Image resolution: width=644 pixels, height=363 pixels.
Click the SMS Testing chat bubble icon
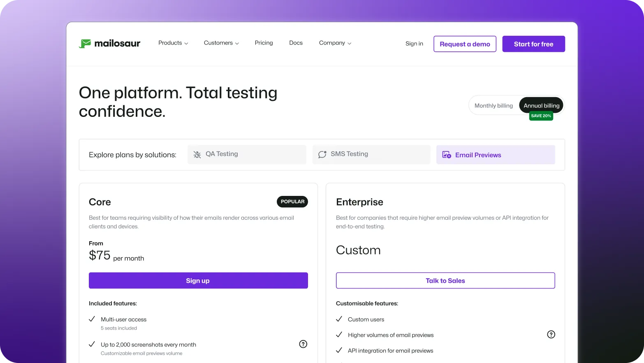tap(322, 154)
